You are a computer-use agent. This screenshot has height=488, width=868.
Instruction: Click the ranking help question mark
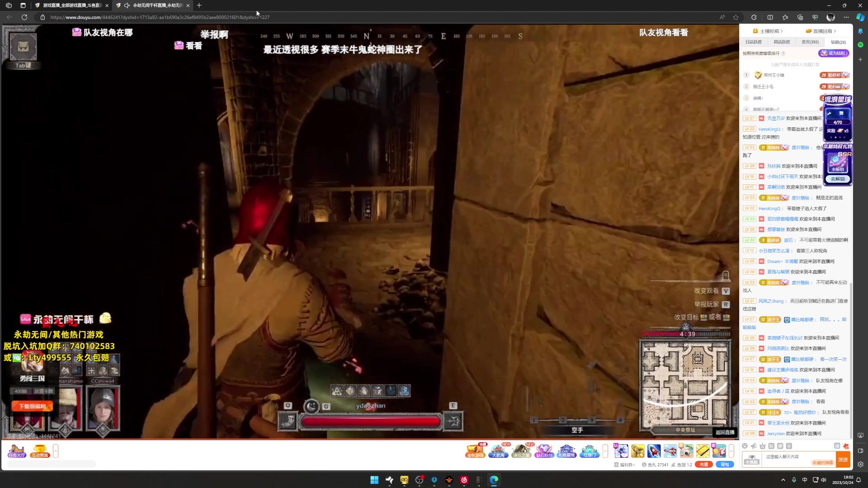point(783,53)
